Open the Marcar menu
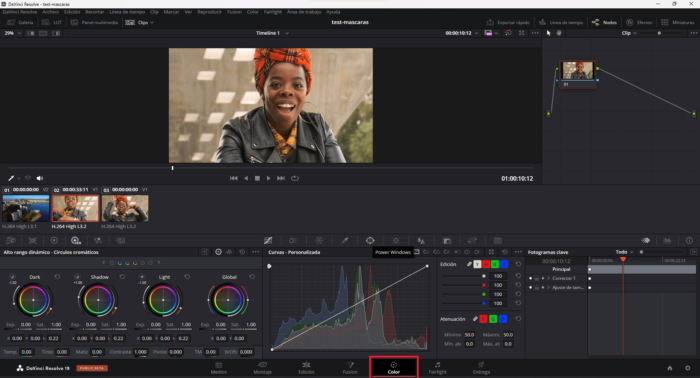The height and width of the screenshot is (378, 700). (171, 12)
